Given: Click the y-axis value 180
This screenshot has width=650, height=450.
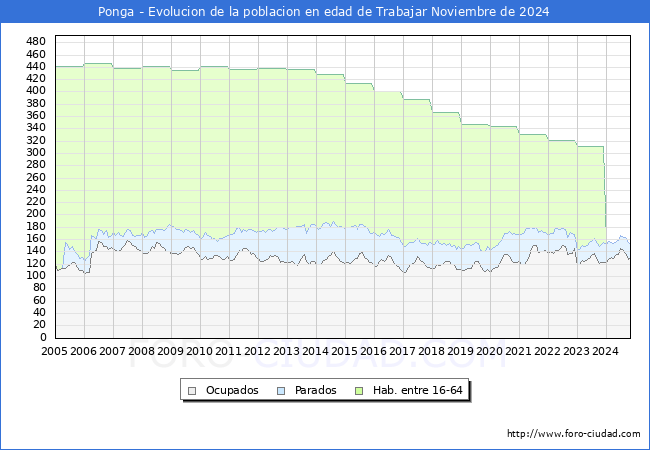Looking at the screenshot, I should (x=36, y=226).
